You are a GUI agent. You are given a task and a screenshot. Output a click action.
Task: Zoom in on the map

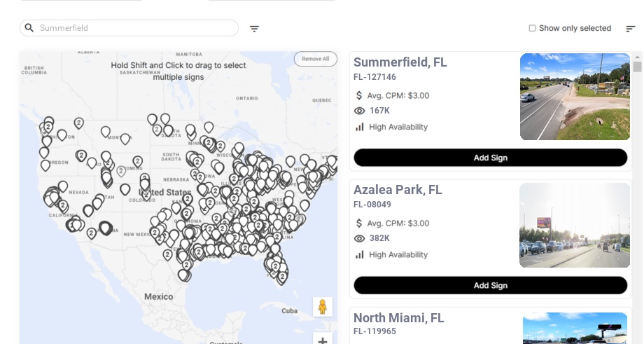[323, 340]
